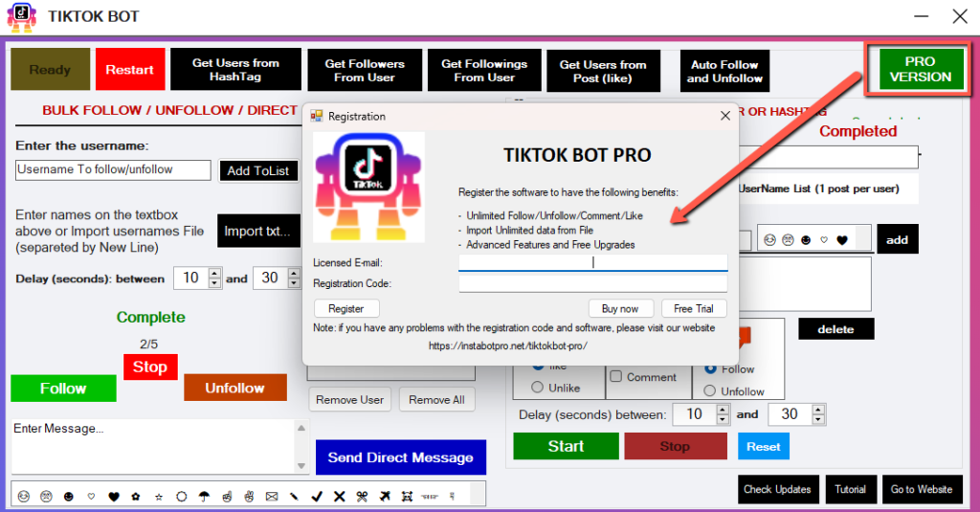Select the Unlike radio option
This screenshot has width=980, height=512.
[x=537, y=388]
